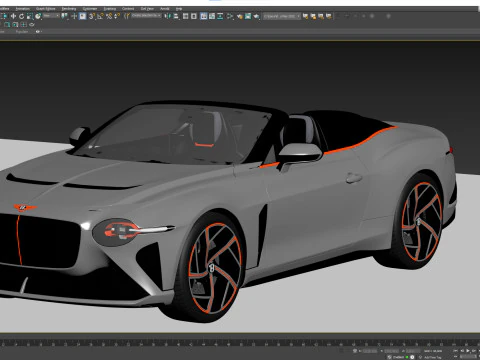Select the Scale transform tool
The image size is (480, 360).
(30, 16)
